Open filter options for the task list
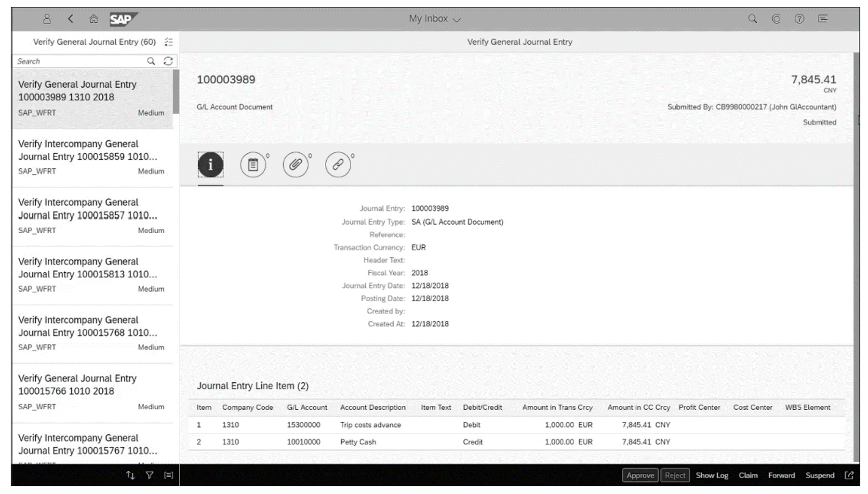The image size is (868, 494). pyautogui.click(x=150, y=475)
